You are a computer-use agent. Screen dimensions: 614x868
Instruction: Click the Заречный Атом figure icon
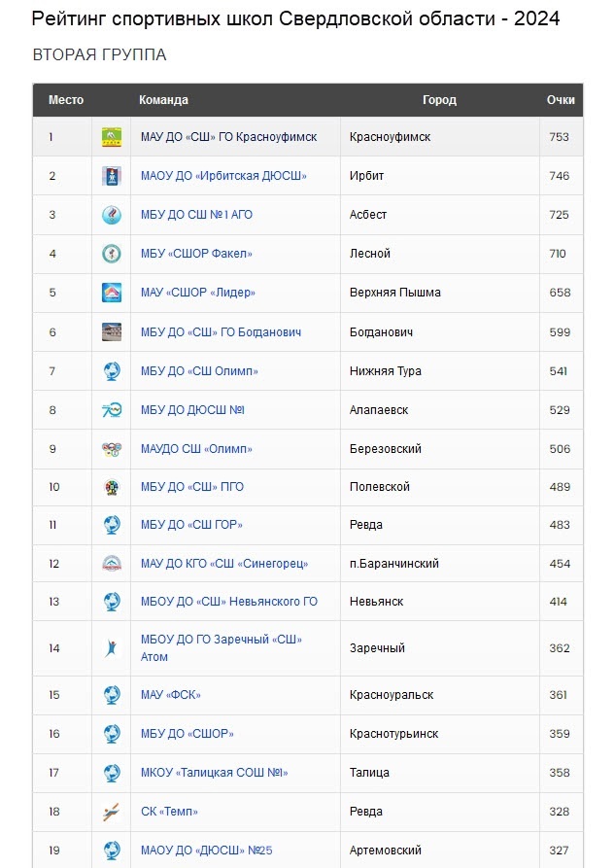pos(111,648)
